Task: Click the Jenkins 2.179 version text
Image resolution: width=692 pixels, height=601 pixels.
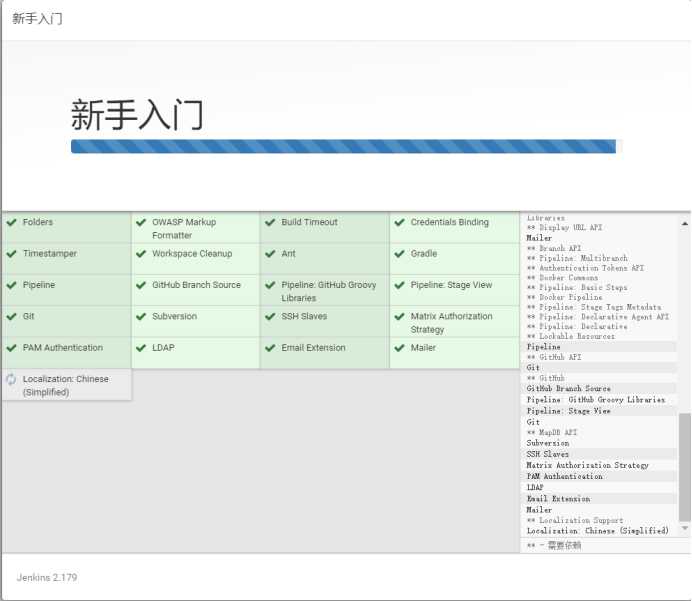Action: click(47, 577)
